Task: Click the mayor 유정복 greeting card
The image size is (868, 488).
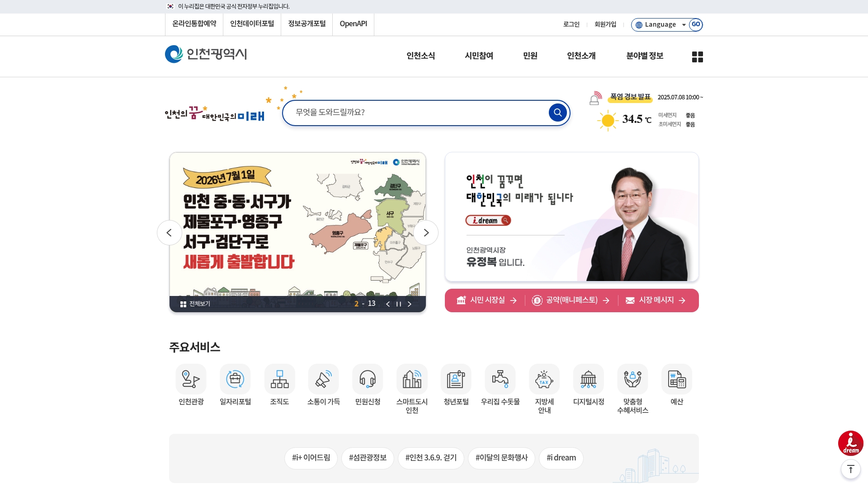Action: point(571,217)
